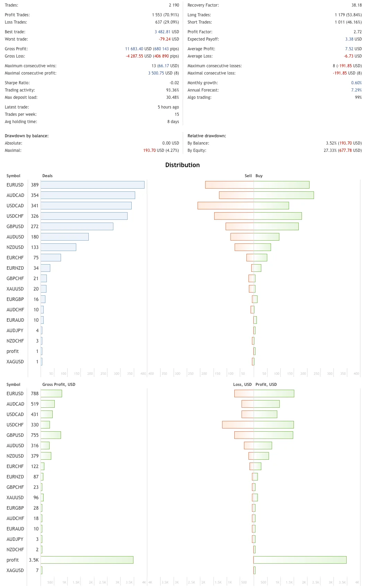Click the GBPUSD deals bar showing 272

pyautogui.click(x=77, y=226)
